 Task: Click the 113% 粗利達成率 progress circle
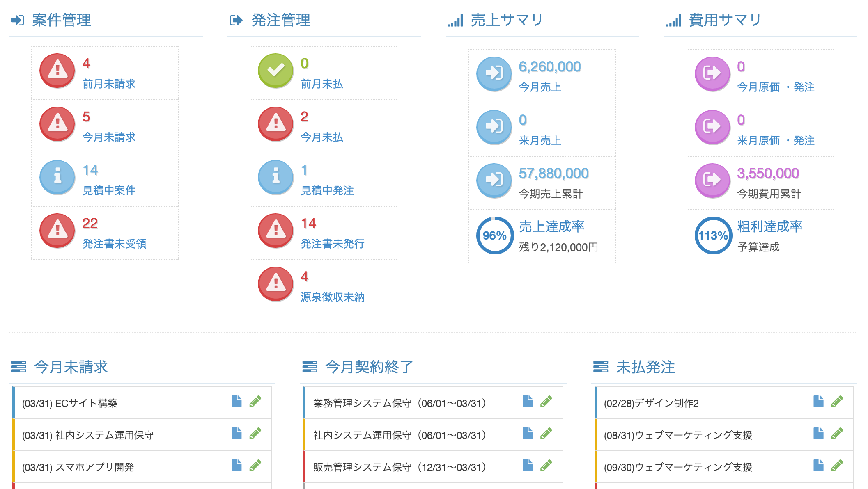713,235
